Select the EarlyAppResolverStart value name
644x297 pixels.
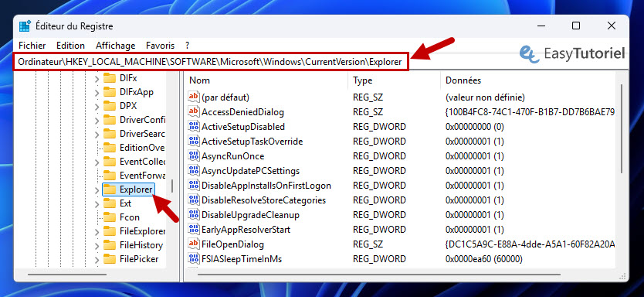click(x=246, y=229)
